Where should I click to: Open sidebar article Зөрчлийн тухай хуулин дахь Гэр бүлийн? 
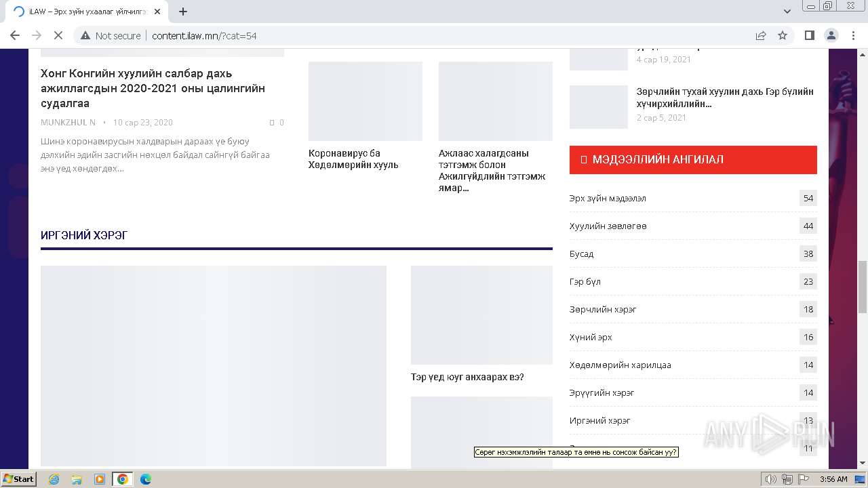pos(725,98)
